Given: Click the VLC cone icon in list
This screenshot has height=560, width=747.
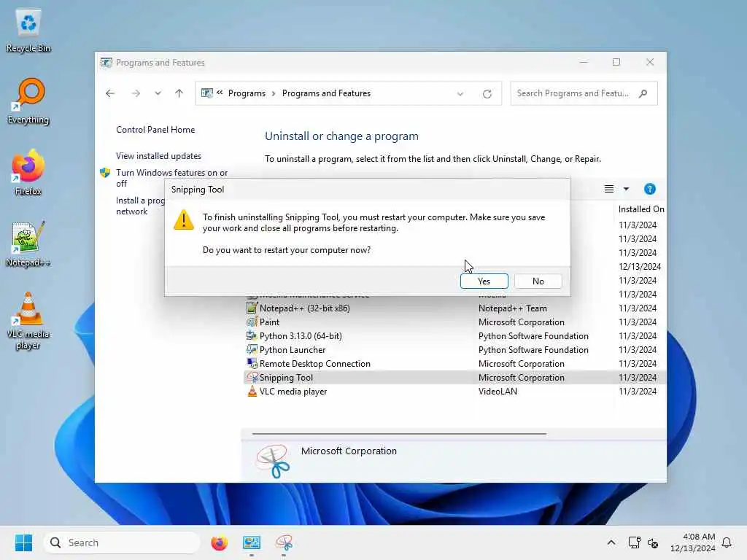Looking at the screenshot, I should [252, 391].
